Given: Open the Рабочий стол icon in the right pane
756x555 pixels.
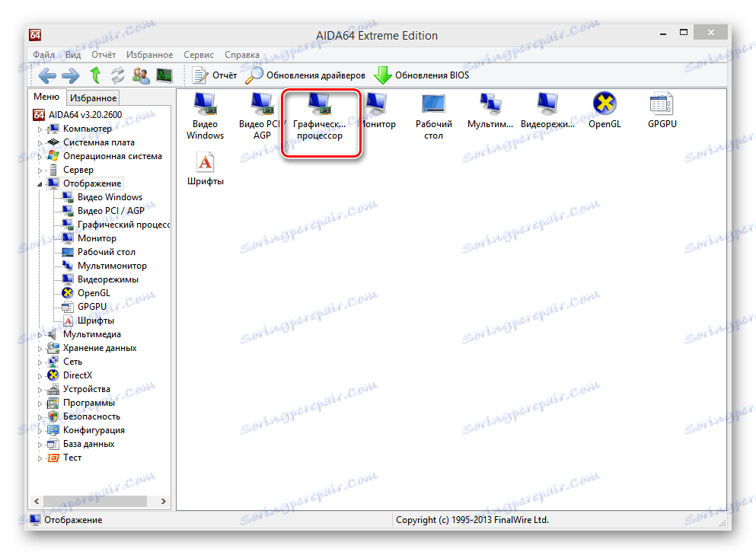Looking at the screenshot, I should click(433, 116).
